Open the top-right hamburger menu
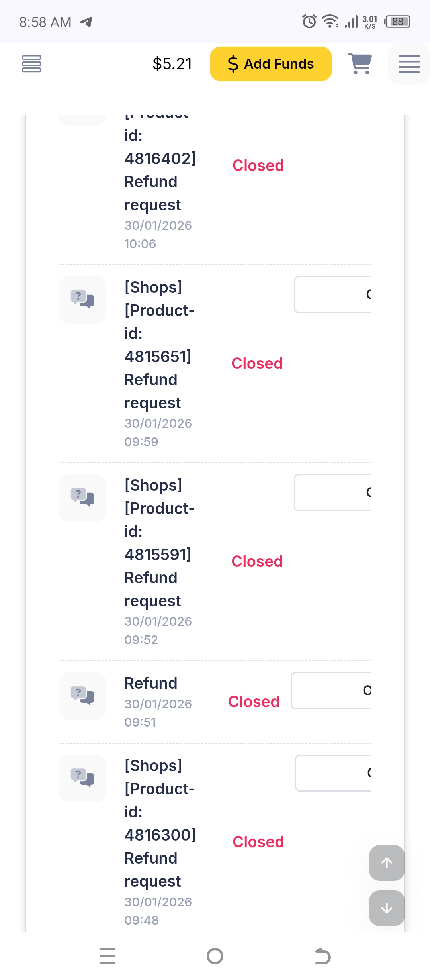The width and height of the screenshot is (430, 980). click(x=409, y=64)
